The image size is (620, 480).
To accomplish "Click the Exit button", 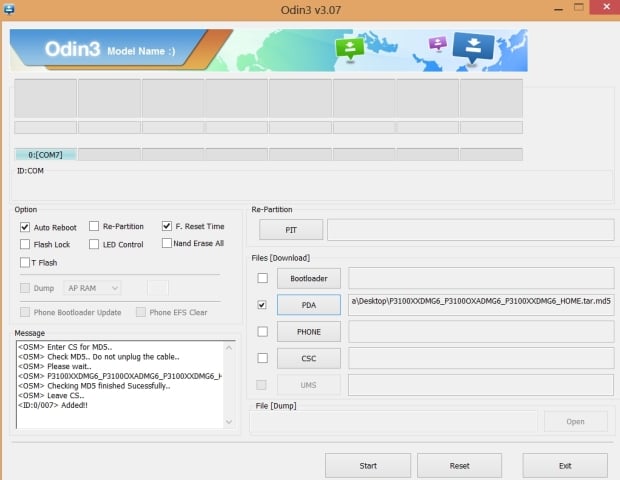I will (x=565, y=465).
